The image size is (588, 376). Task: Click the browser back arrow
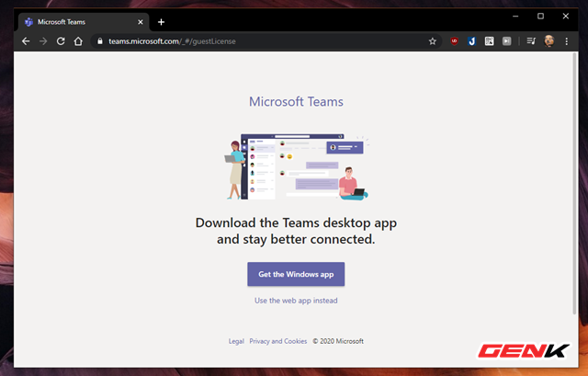coord(26,41)
